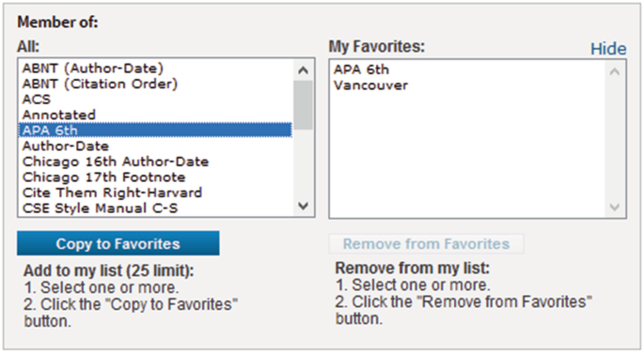The width and height of the screenshot is (644, 354).
Task: Select CSE Style Manual C-S
Action: pos(155,208)
